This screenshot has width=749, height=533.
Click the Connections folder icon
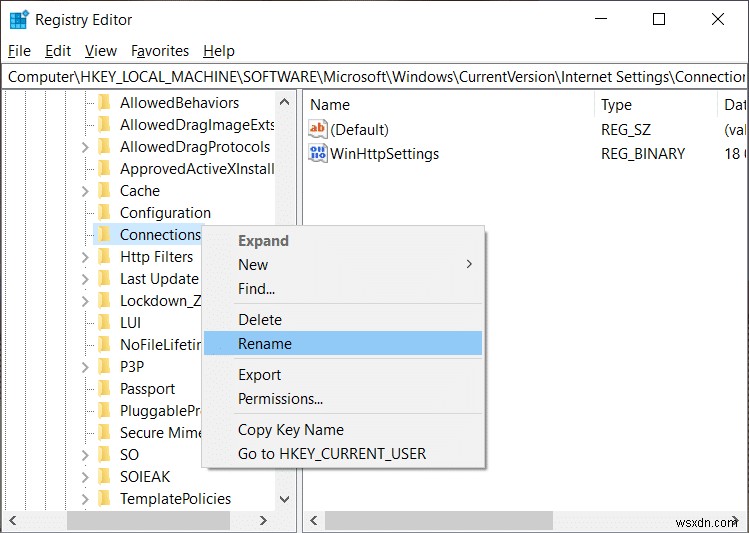point(104,235)
